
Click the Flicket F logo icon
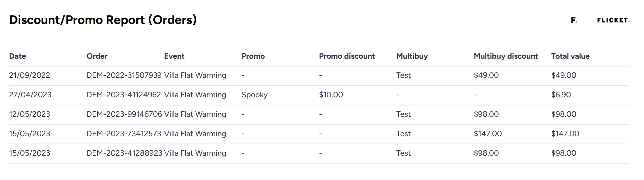pos(574,20)
